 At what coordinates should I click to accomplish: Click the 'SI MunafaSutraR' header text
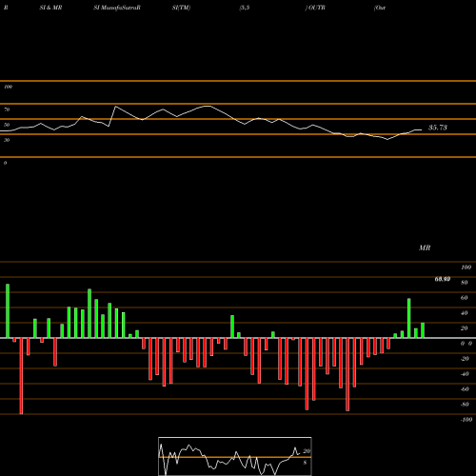pyautogui.click(x=117, y=8)
